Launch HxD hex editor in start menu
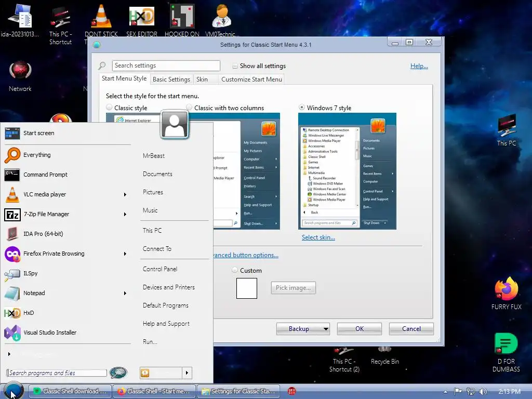This screenshot has width=532, height=399. click(x=12, y=313)
